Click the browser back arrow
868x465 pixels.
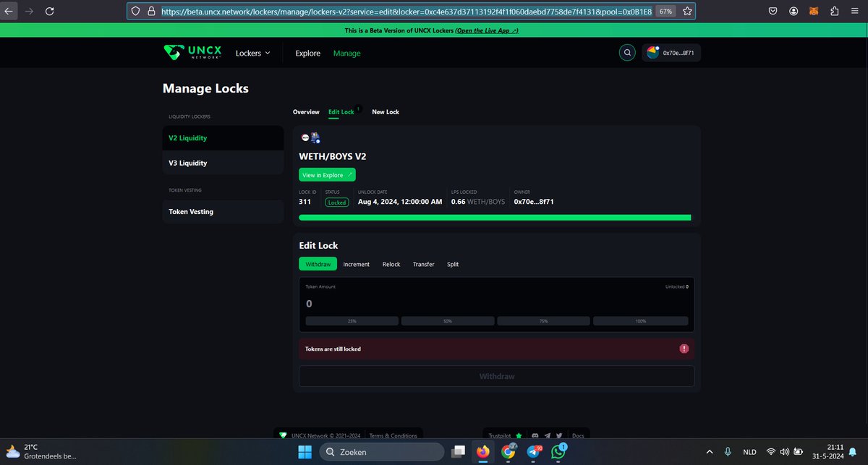(x=9, y=12)
